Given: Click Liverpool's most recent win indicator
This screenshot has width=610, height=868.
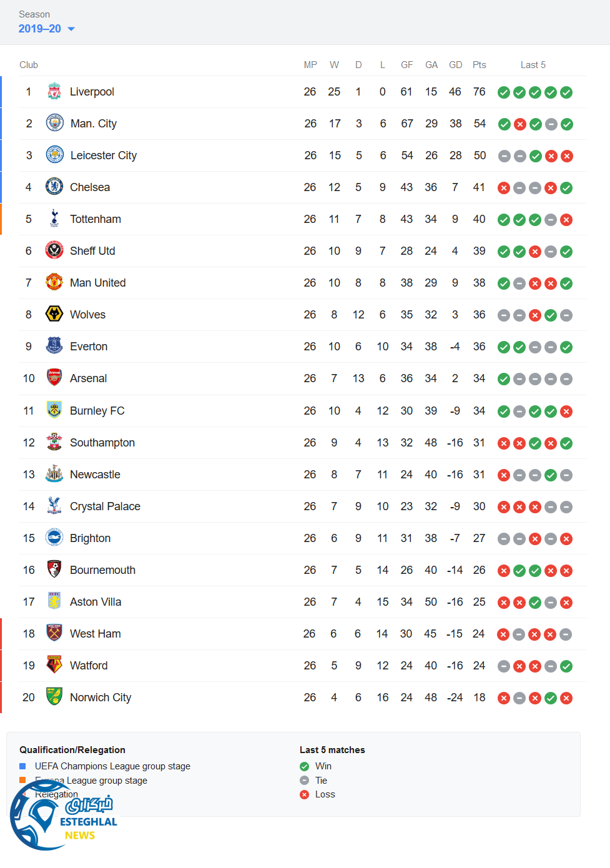Looking at the screenshot, I should coord(566,92).
